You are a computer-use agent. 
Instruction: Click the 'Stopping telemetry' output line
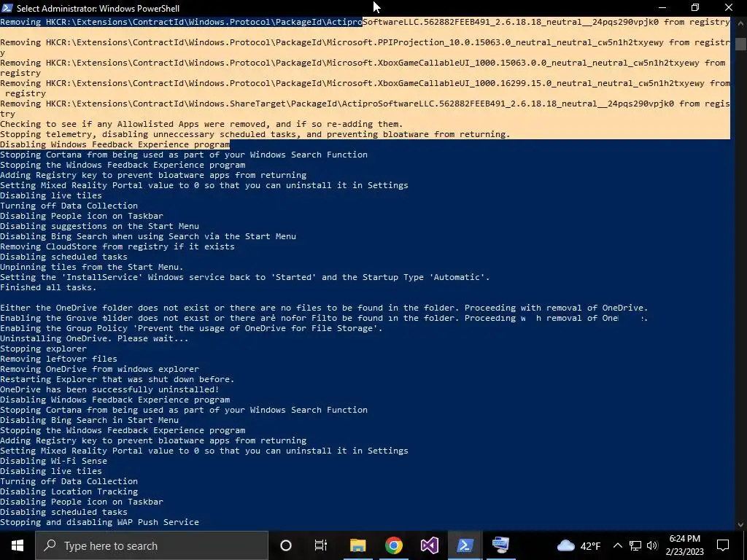(x=255, y=134)
